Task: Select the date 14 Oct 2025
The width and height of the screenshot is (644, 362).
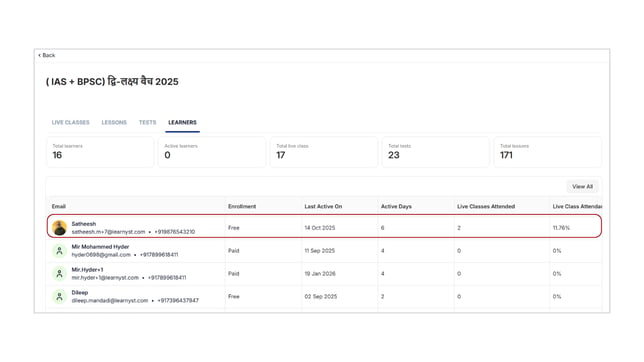Action: coord(320,228)
